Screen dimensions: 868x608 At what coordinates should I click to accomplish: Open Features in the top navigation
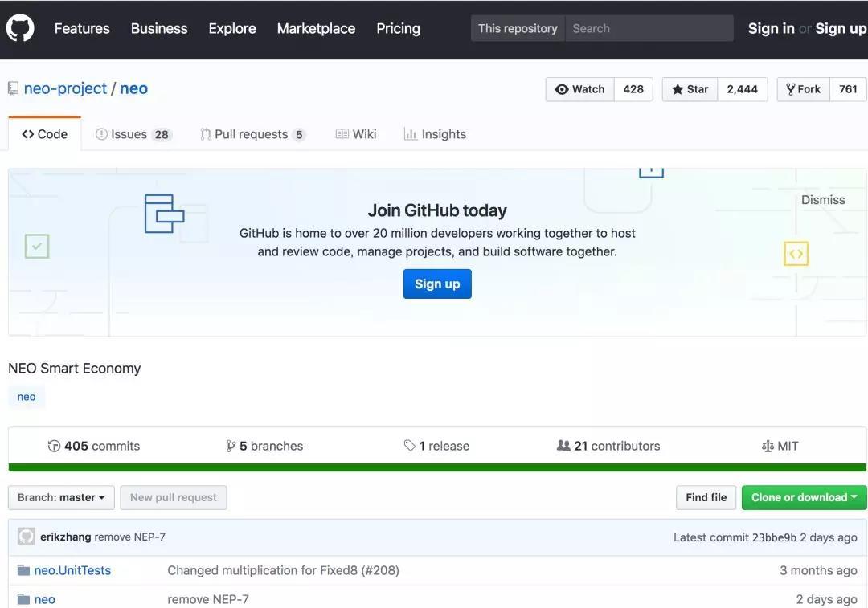click(82, 28)
